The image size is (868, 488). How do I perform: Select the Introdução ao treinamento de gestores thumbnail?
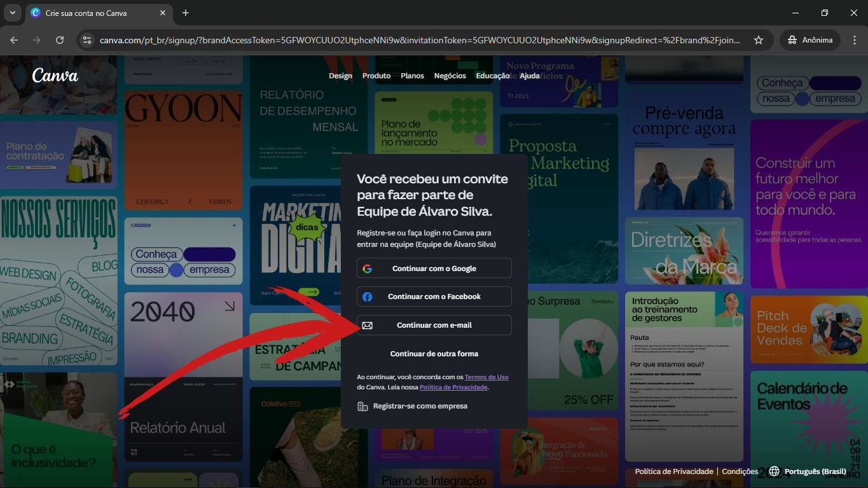(x=684, y=377)
